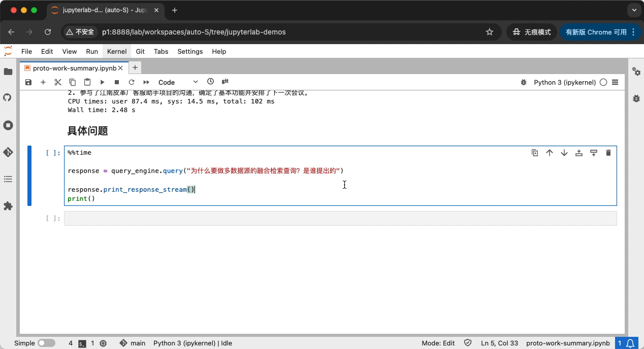The width and height of the screenshot is (644, 349).
Task: Open the Tabs menu
Action: [161, 51]
